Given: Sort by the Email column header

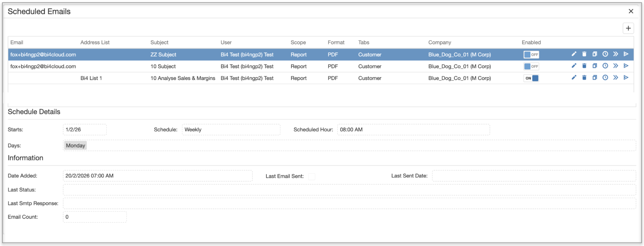Looking at the screenshot, I should pos(17,42).
